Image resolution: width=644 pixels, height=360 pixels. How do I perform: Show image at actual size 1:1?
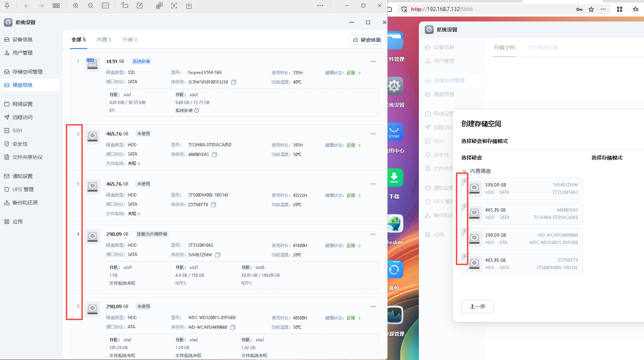tap(105, 6)
